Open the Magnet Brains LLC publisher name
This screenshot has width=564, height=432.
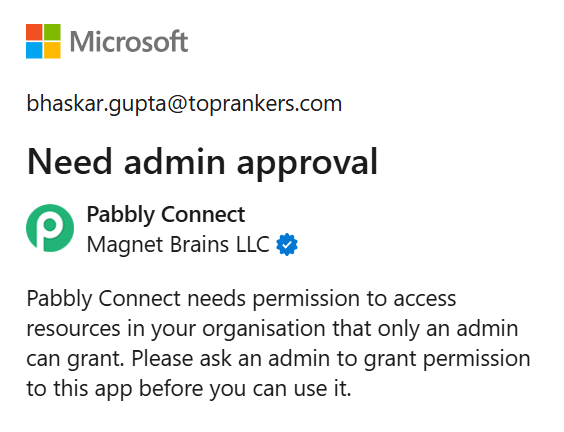[178, 245]
